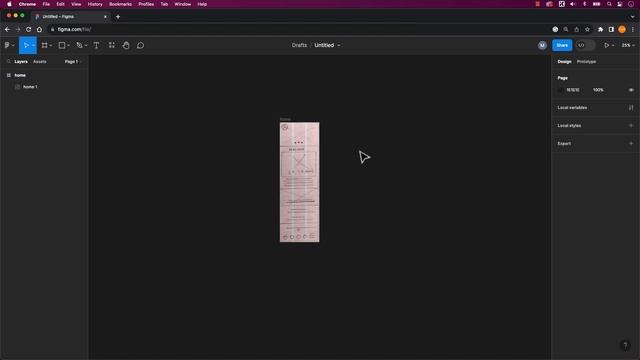Viewport: 640px width, 360px height.
Task: Open the Page 1 pages dropdown
Action: [x=73, y=62]
